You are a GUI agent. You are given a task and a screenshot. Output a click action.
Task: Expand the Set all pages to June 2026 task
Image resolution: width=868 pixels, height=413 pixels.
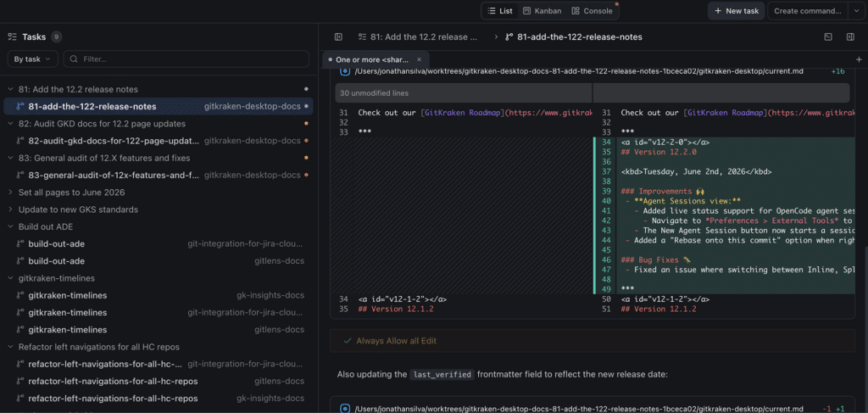[x=10, y=193]
